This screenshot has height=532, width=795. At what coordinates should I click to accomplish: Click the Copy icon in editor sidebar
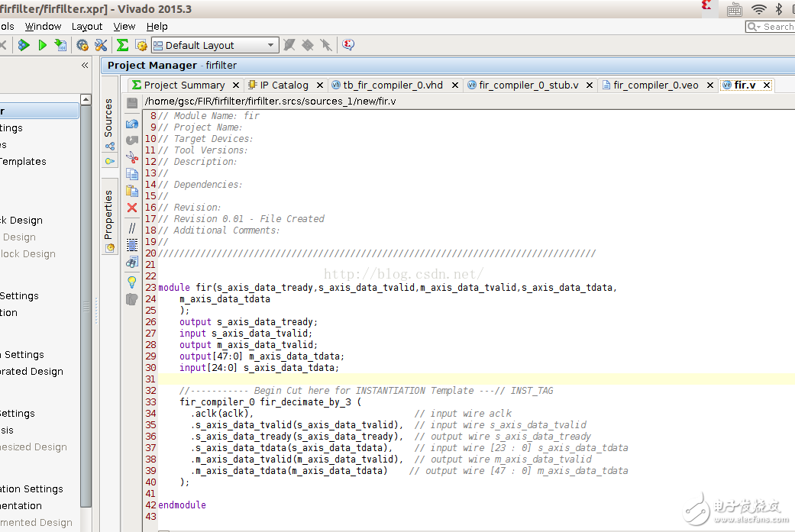[132, 175]
